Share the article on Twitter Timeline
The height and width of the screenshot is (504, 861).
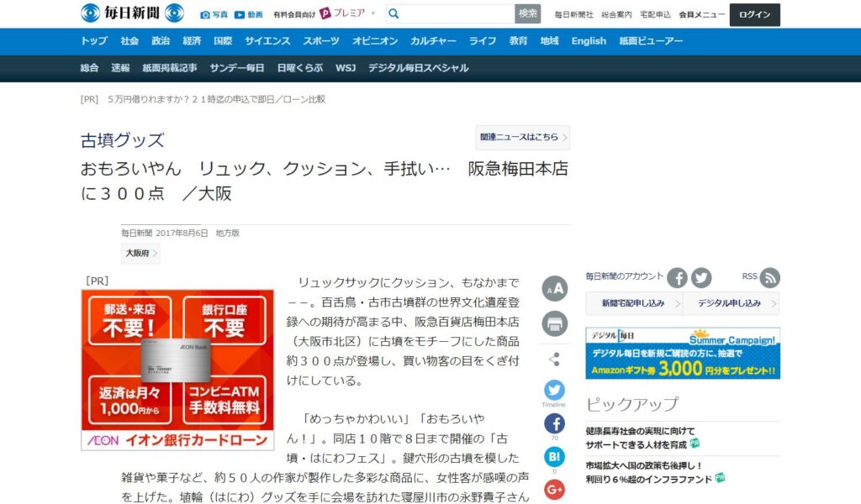pyautogui.click(x=554, y=391)
